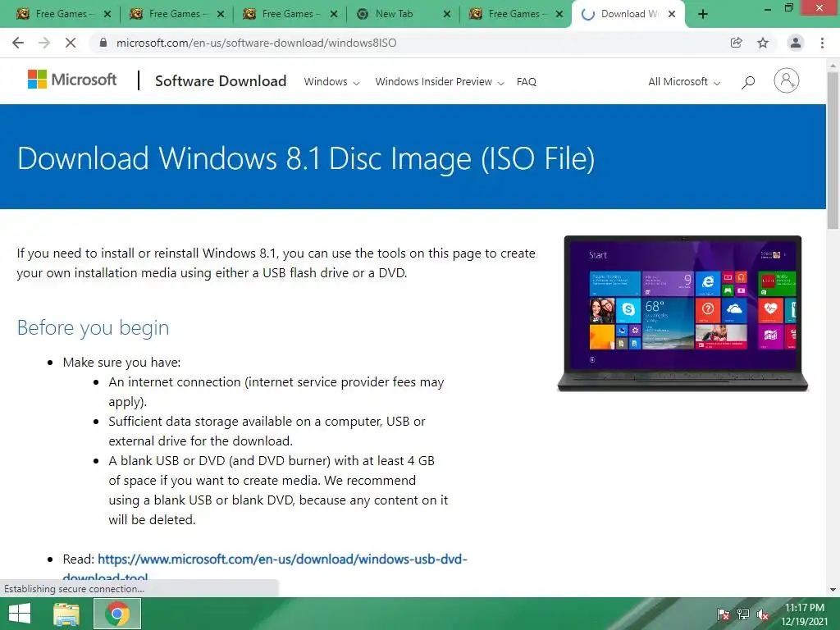Click the "Establishing secure connection..." status text
The width and height of the screenshot is (840, 630).
point(74,589)
